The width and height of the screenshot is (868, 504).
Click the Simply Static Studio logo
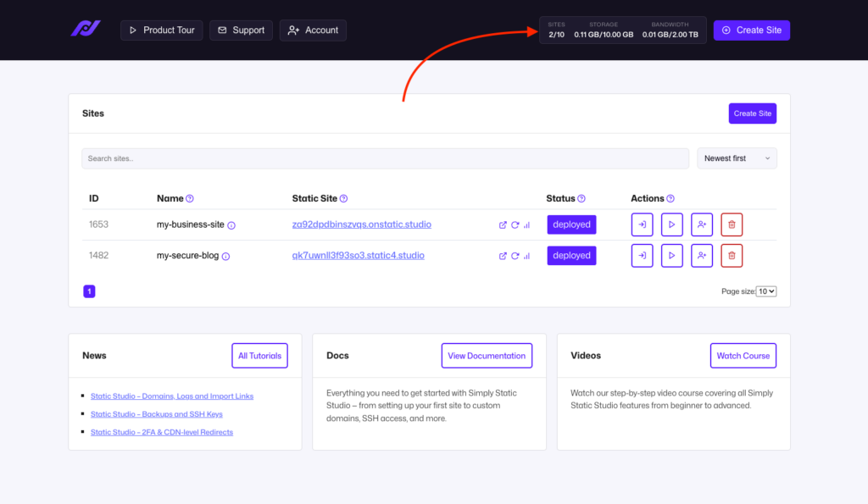click(x=86, y=29)
